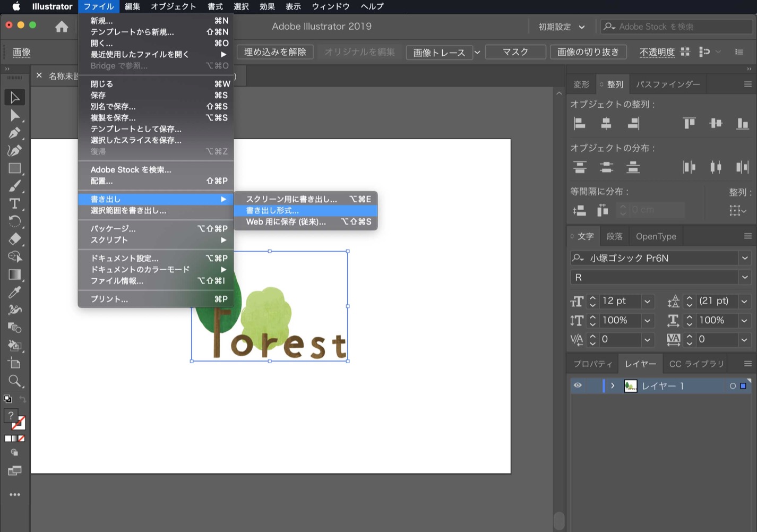This screenshot has height=532, width=757.
Task: Toggle visibility of レイヤー 1
Action: click(x=578, y=385)
